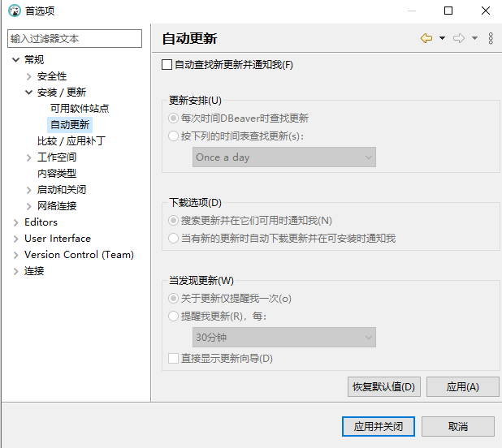Screen dimensions: 502x448
Task: Open the three-dot view menu icon
Action: [x=491, y=38]
